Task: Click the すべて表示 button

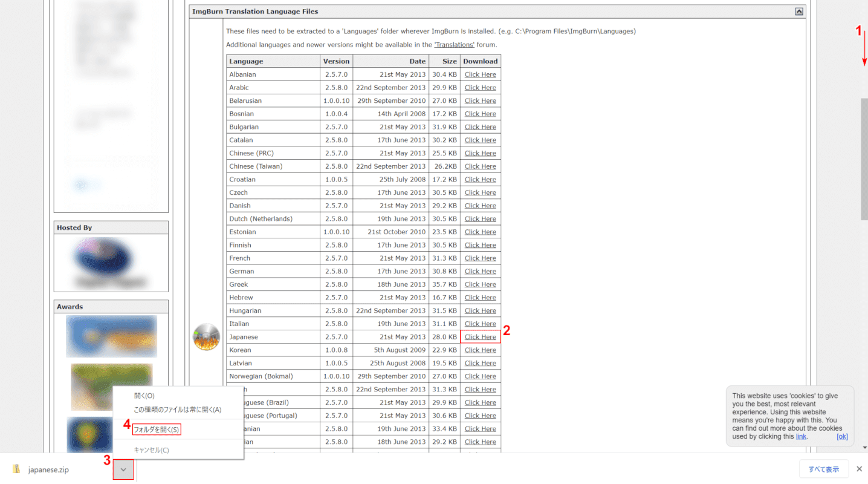Action: click(x=824, y=469)
